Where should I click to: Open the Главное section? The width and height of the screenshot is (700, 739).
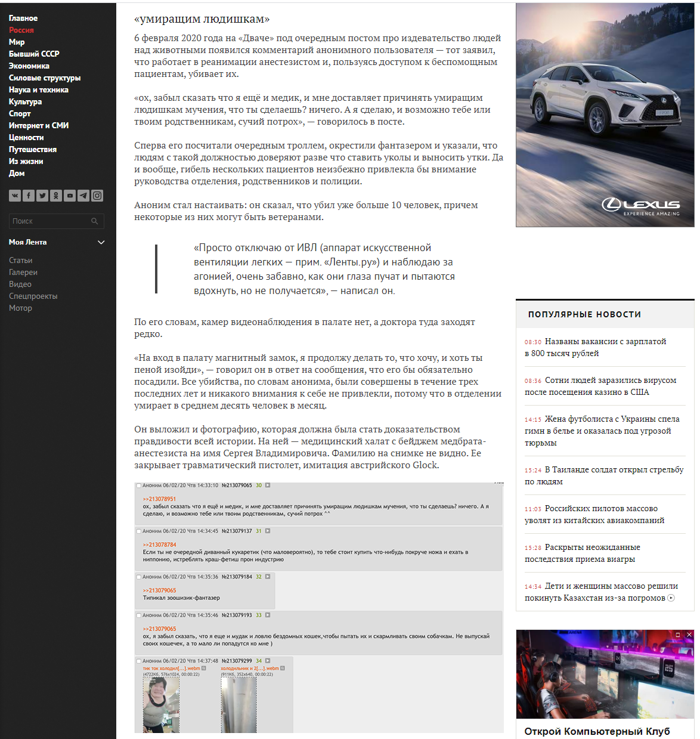pos(23,18)
